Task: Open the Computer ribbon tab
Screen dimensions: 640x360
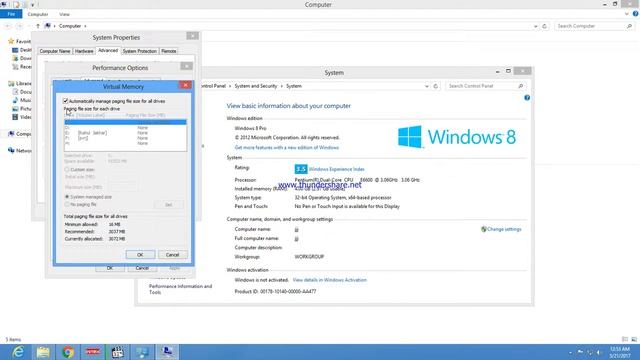Action: [38, 14]
